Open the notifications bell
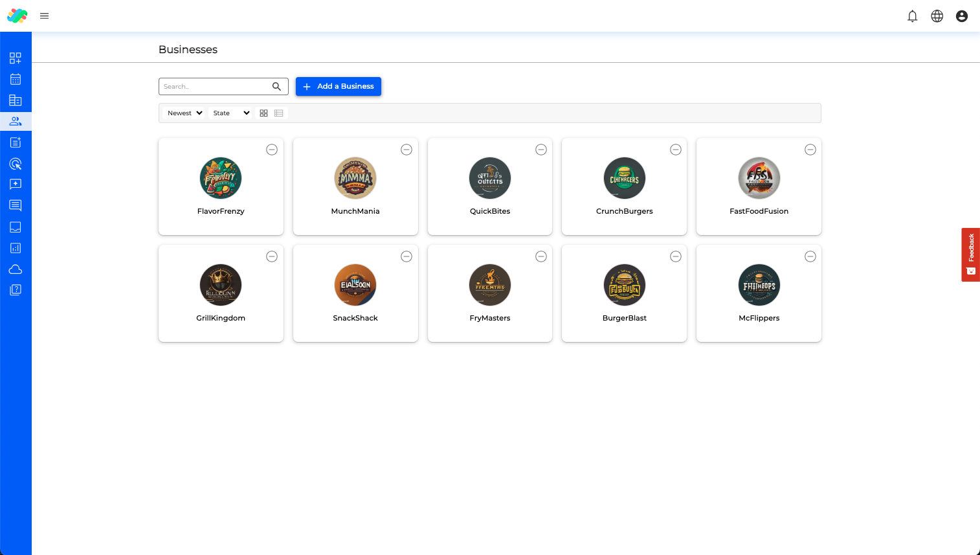This screenshot has width=980, height=555. (912, 16)
